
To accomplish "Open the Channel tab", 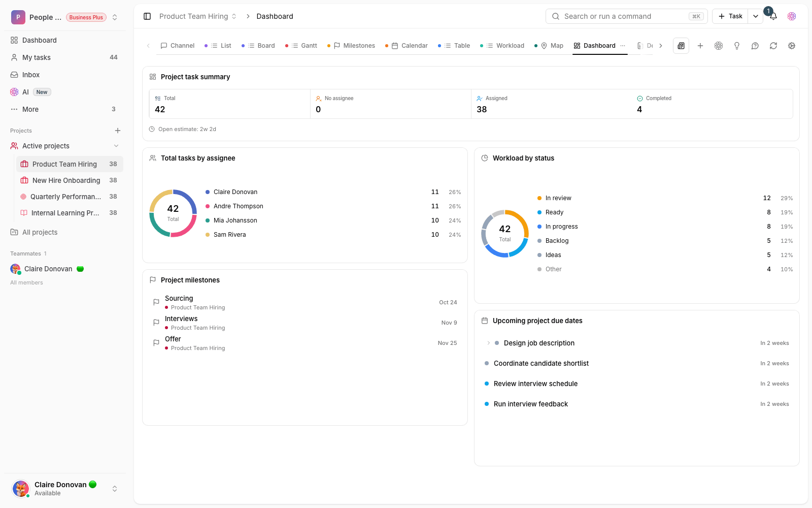I will pos(178,46).
